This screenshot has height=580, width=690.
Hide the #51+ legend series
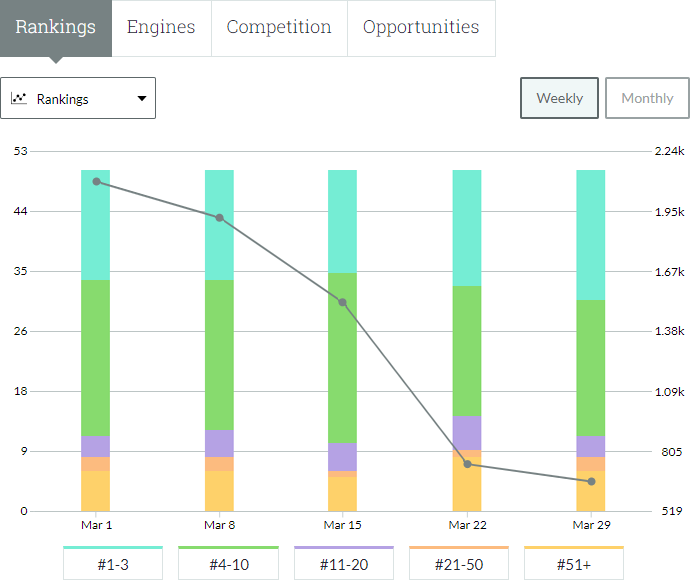[x=574, y=564]
